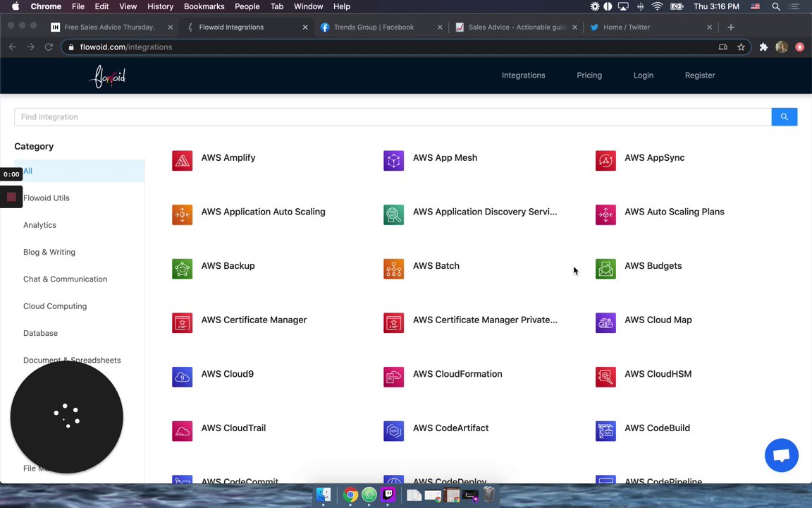Open Chrome from the Dock
This screenshot has height=508, width=812.
(x=350, y=495)
